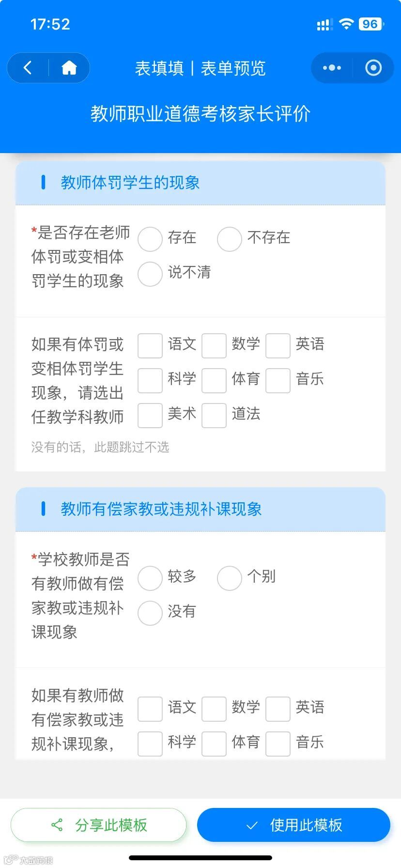
Task: Select the 不存在 radio option
Action: pos(230,239)
